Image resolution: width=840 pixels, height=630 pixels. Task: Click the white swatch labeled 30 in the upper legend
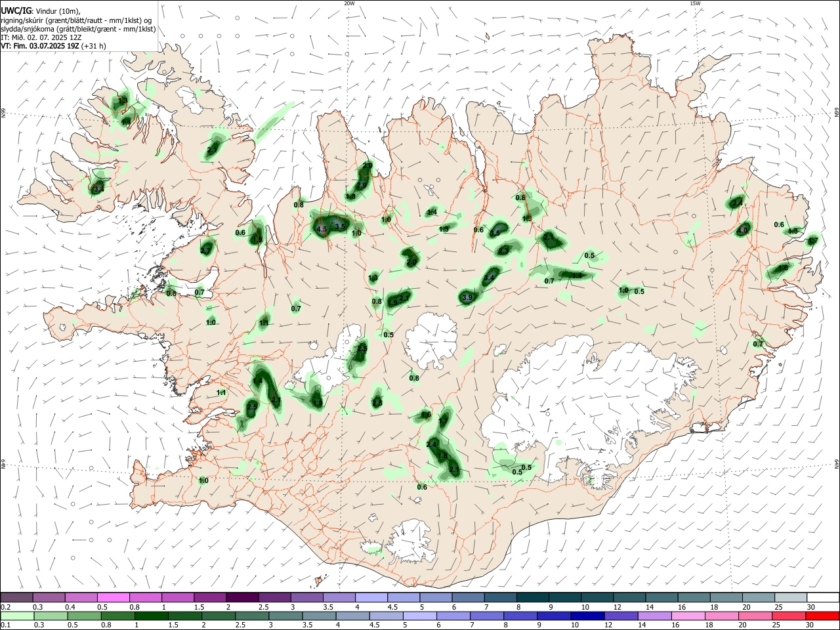coord(822,597)
